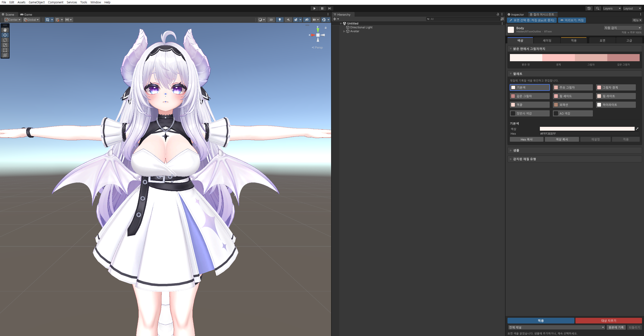
Task: Select the Hand view tool
Action: tap(5, 30)
